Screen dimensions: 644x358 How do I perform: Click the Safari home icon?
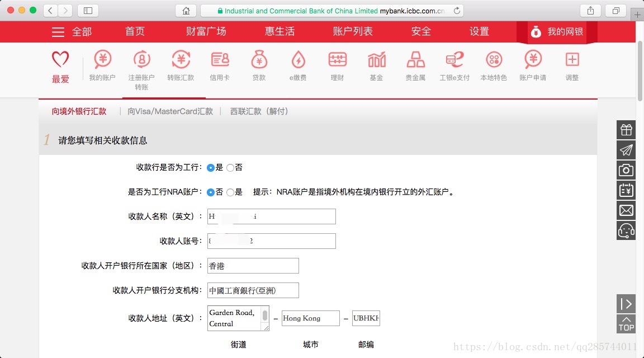pyautogui.click(x=186, y=11)
